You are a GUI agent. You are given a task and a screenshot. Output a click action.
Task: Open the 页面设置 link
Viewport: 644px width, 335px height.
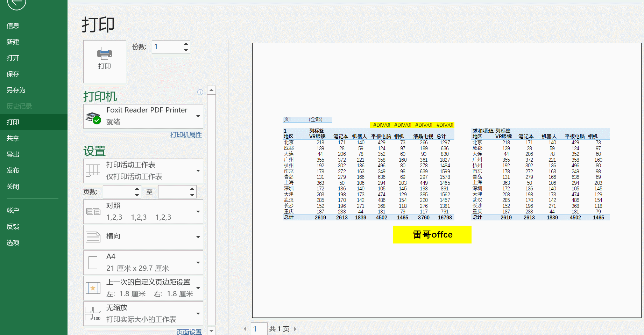click(189, 332)
